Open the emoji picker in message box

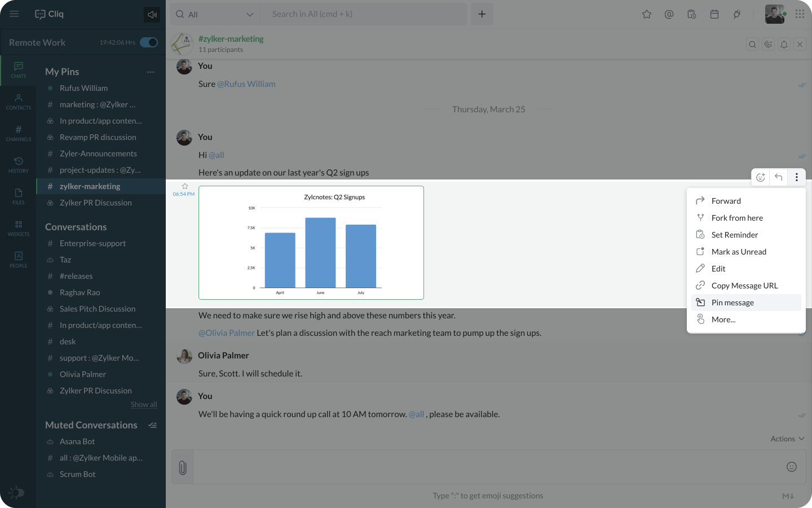tap(791, 467)
